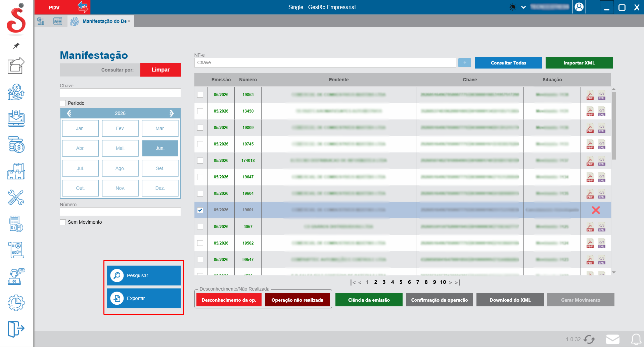Click the Ciência da emissão button
This screenshot has height=347, width=644.
pos(369,300)
